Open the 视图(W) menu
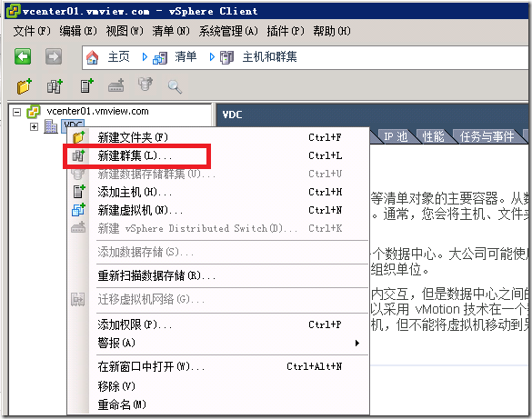532x419 pixels. point(125,31)
